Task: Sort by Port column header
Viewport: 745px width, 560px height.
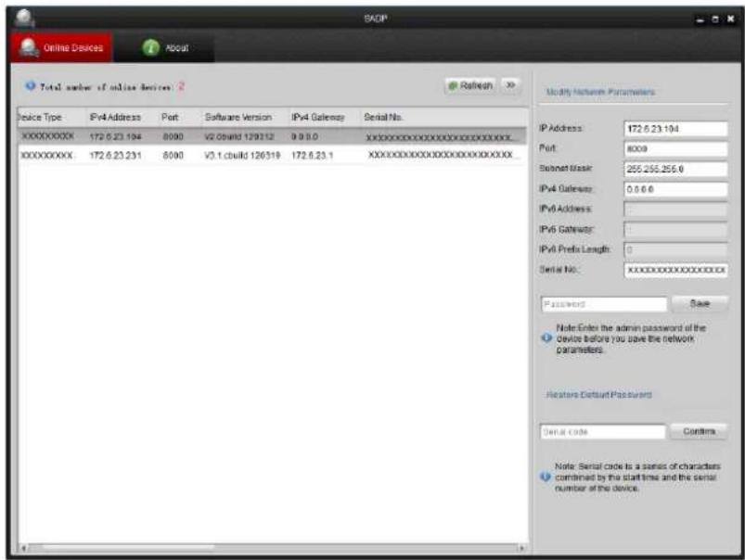Action: pos(170,117)
